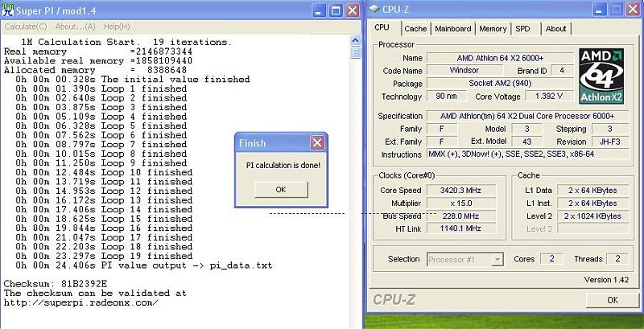Click the Loop 1 finished line
The width and height of the screenshot is (644, 329).
click(101, 88)
